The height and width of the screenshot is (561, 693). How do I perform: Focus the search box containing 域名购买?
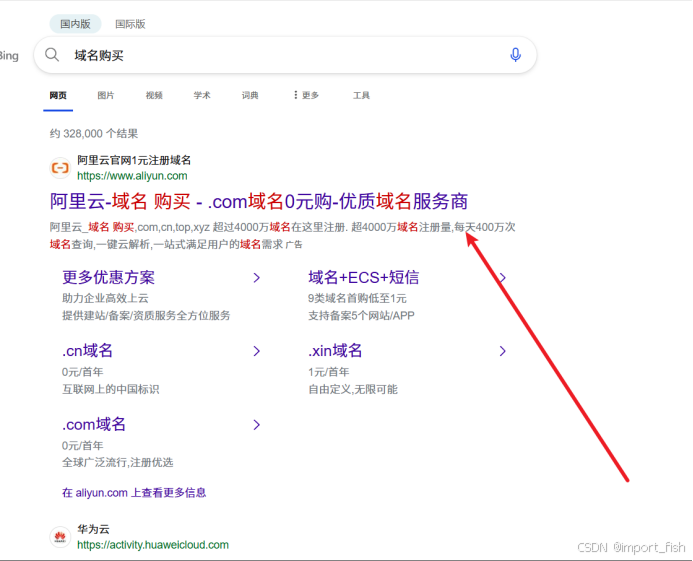(285, 55)
